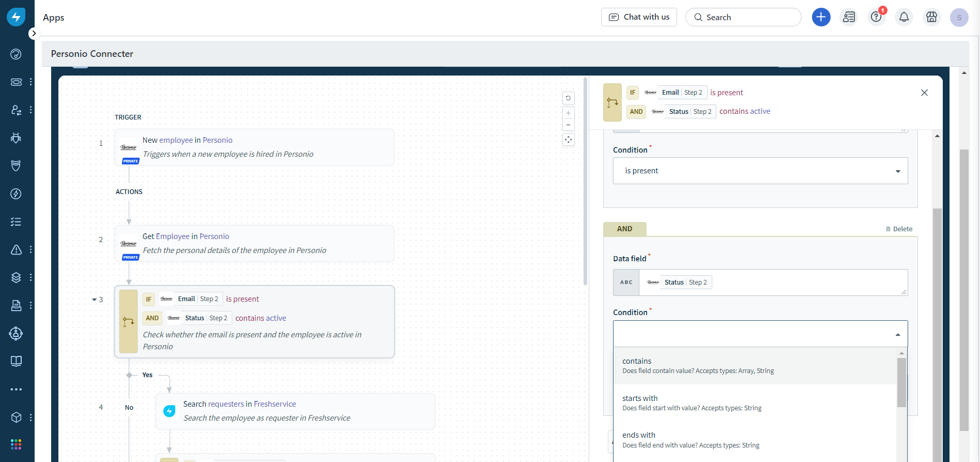
Task: Click the dropdown list scrollbar
Action: 901,383
